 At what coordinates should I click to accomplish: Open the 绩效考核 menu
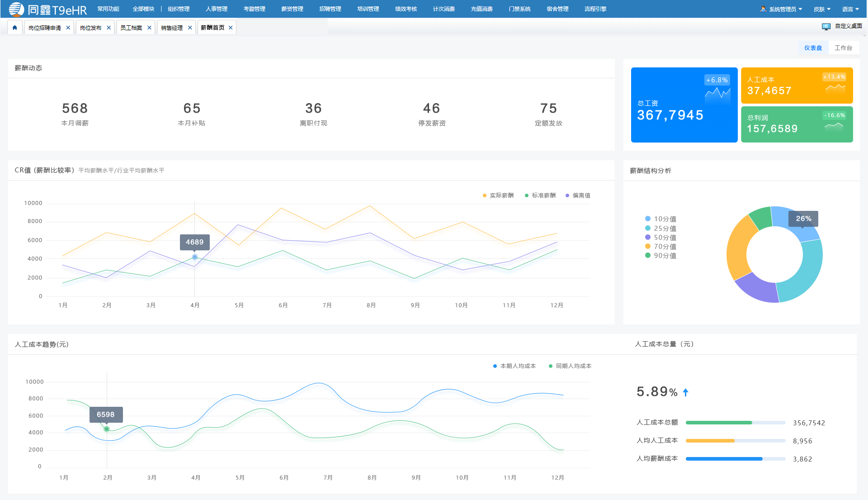pos(406,9)
